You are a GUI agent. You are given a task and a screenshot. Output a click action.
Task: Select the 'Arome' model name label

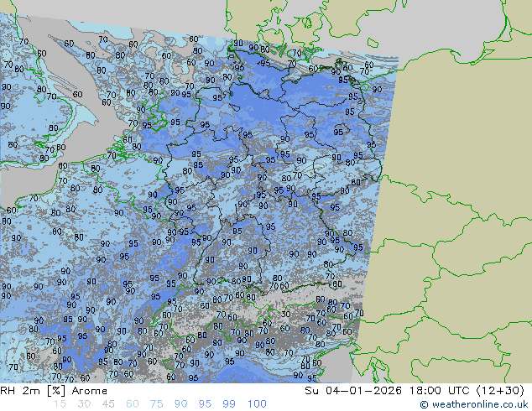(x=90, y=391)
